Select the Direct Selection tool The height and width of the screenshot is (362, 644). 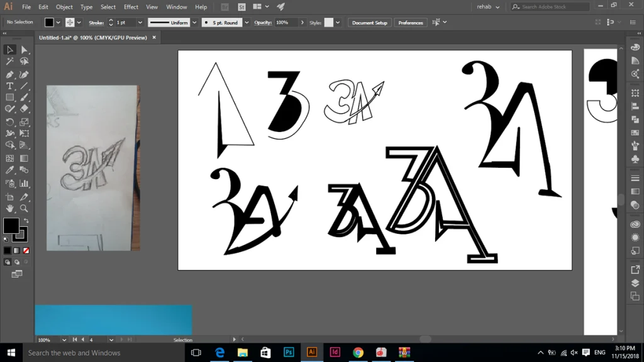click(x=25, y=50)
